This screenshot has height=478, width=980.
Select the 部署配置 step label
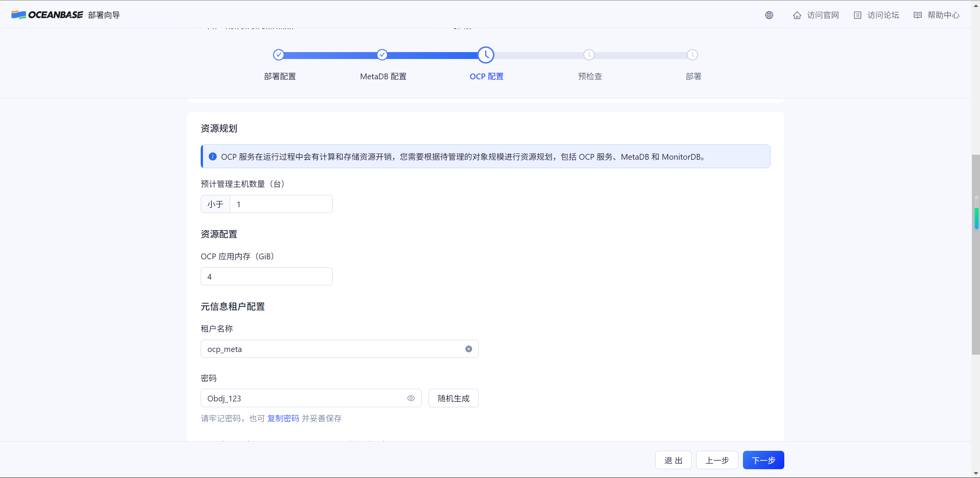[280, 76]
